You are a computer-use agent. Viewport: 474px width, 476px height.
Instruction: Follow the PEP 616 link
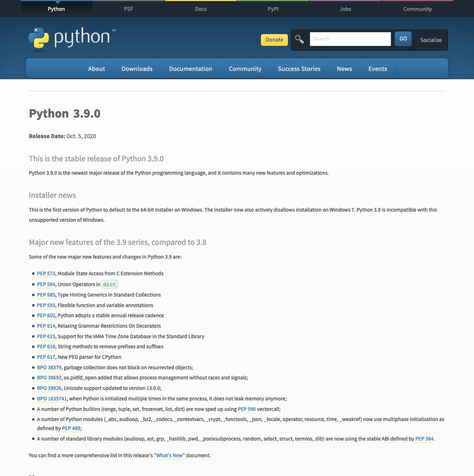pyautogui.click(x=46, y=347)
